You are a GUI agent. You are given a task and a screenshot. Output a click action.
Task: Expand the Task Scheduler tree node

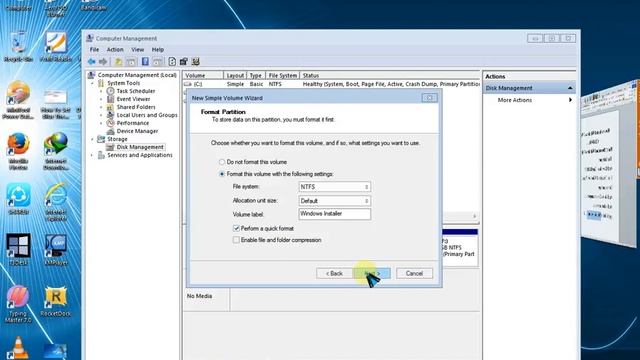click(102, 91)
